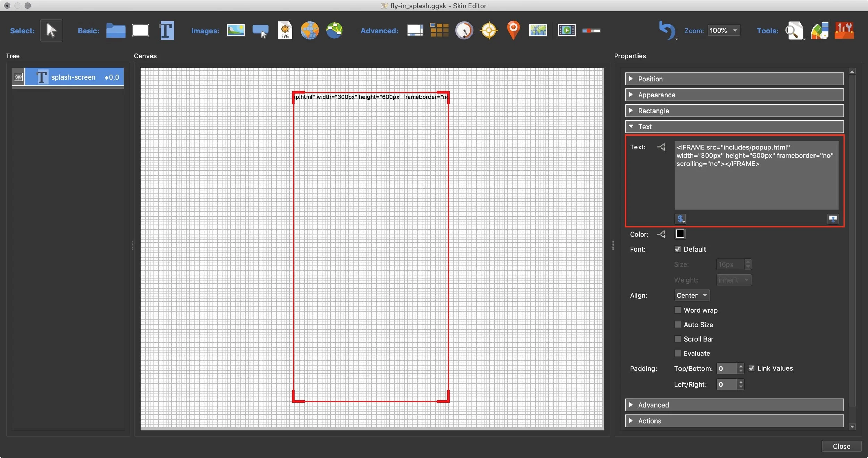Viewport: 868px width, 458px height.
Task: Add a Container folder element
Action: coord(116,31)
